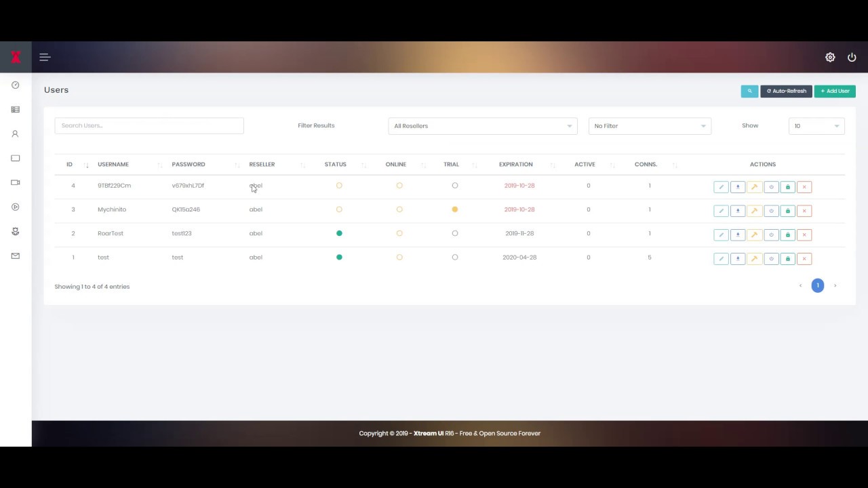Click the power logout icon in header
The image size is (868, 488).
pyautogui.click(x=852, y=57)
